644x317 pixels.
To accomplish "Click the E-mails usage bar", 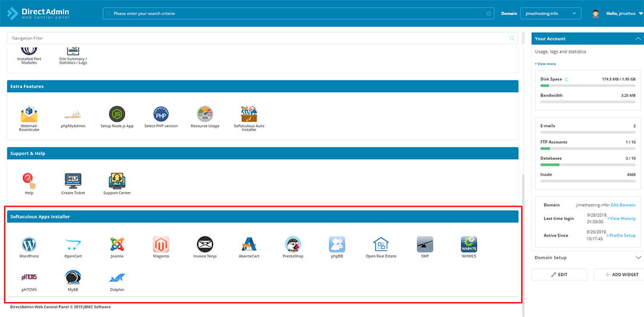I will pos(588,132).
